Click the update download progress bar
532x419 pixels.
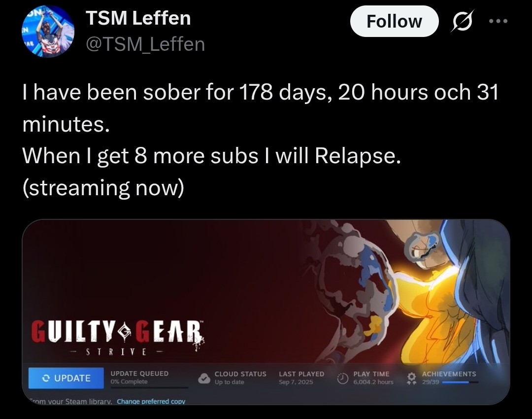149,387
